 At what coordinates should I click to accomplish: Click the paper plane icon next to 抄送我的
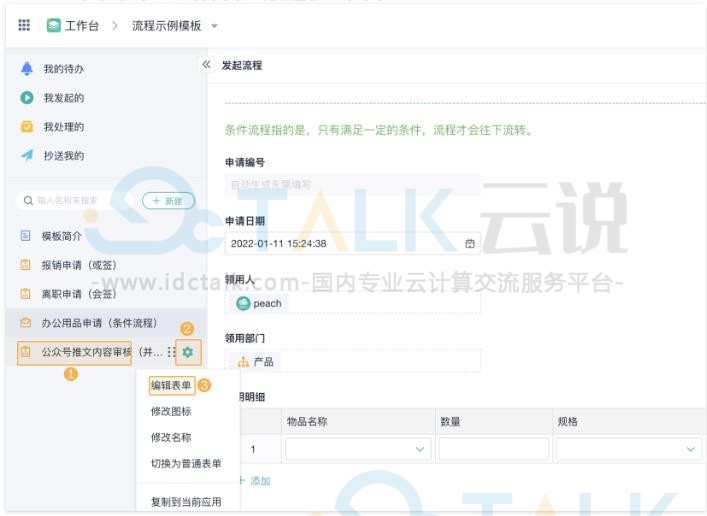(27, 155)
